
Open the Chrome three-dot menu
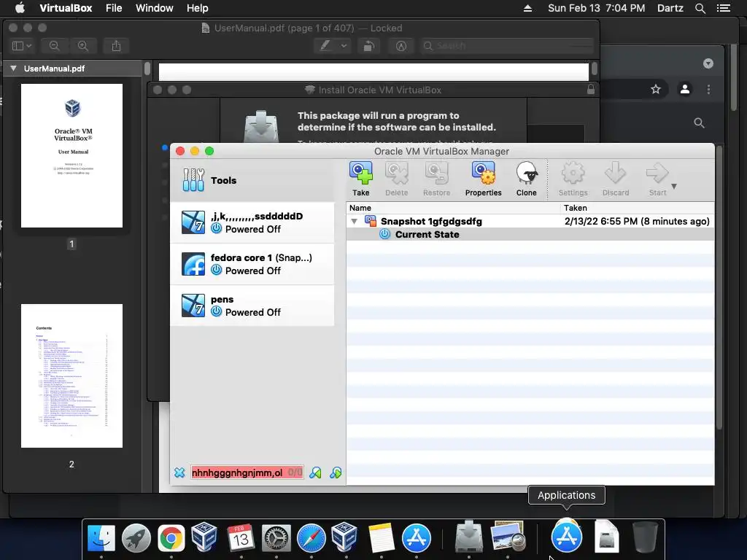pos(708,89)
